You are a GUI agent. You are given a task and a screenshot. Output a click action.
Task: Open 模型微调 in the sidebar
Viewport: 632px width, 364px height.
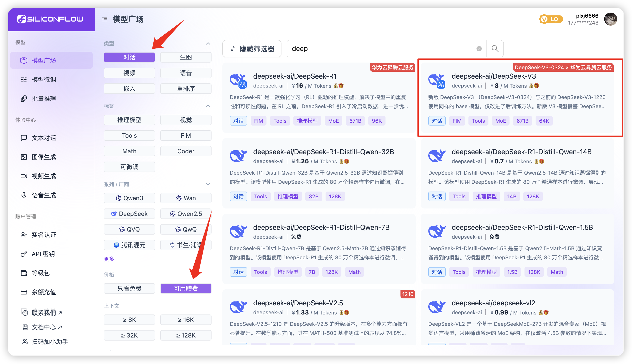(43, 79)
